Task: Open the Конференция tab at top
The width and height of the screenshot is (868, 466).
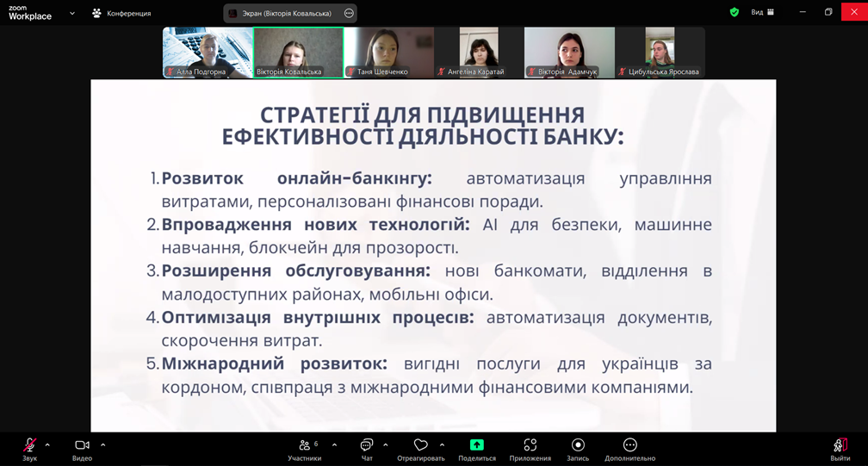Action: pos(122,14)
